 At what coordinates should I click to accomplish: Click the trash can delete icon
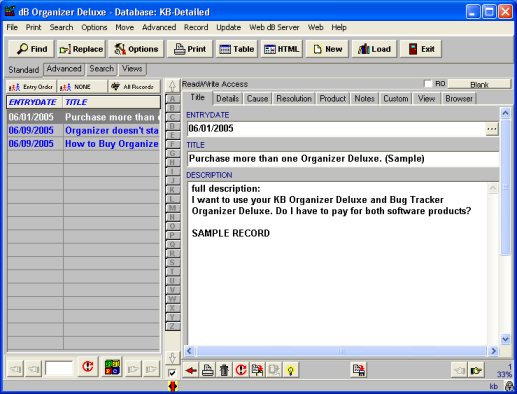coord(224,370)
